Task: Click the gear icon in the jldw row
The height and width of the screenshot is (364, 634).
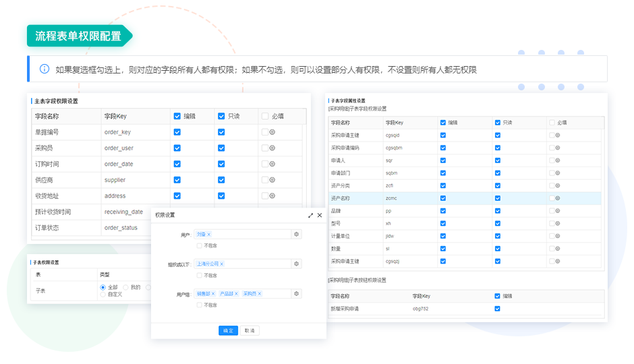Action: (558, 236)
